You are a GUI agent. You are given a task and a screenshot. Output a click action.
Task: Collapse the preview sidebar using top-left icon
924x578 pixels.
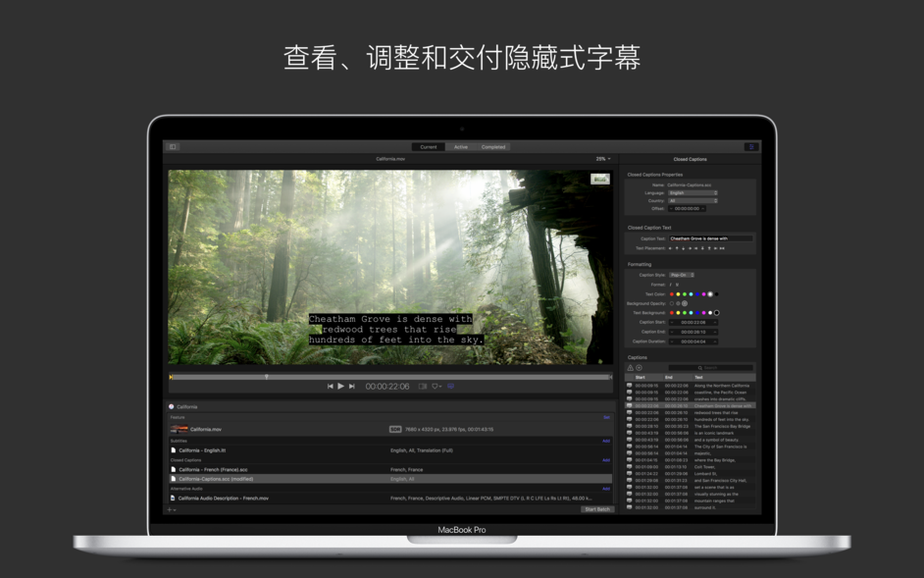173,146
